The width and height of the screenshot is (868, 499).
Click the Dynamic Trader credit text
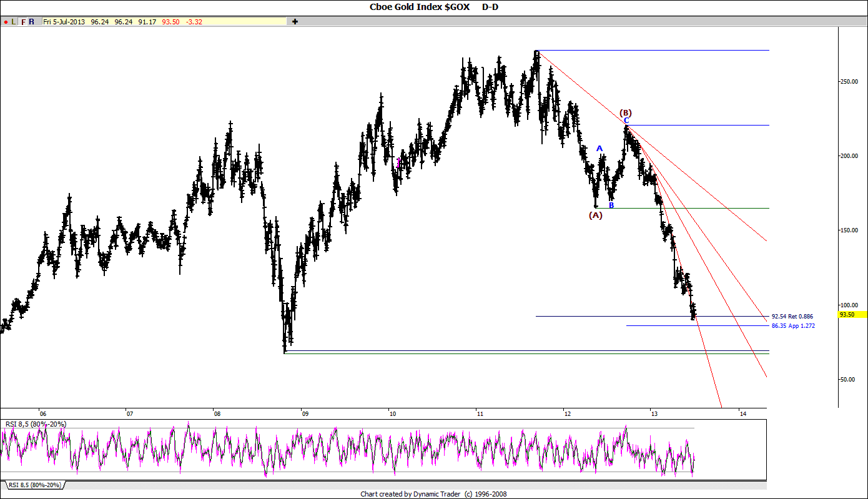point(434,493)
